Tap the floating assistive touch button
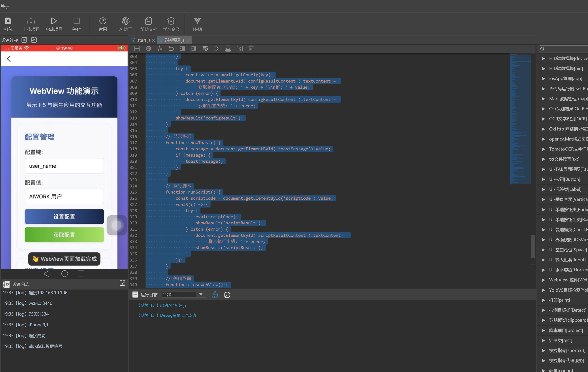 [x=117, y=225]
